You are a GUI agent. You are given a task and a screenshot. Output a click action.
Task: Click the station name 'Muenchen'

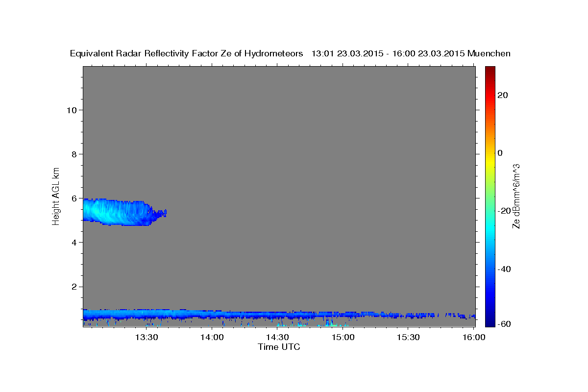489,54
